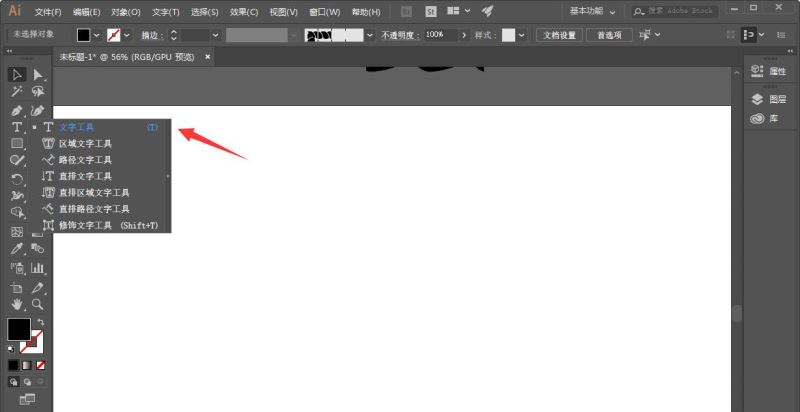Click the large black fill swatch
800x412 pixels.
[x=19, y=329]
